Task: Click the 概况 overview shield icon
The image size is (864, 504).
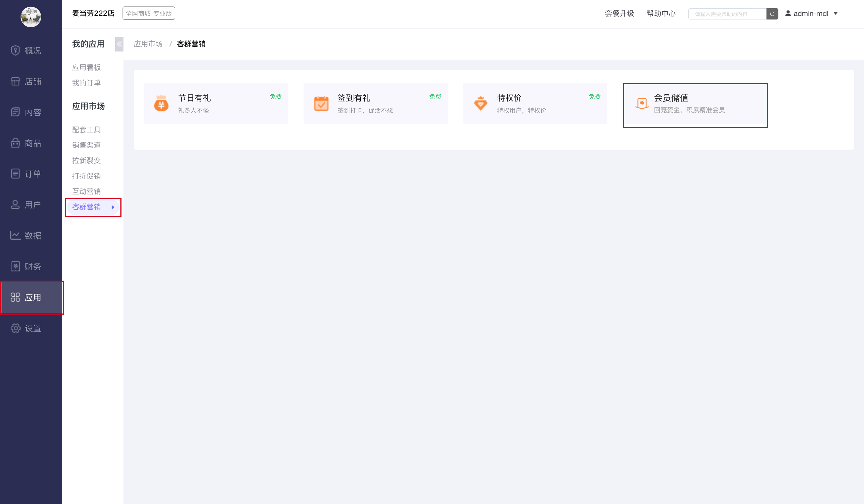Action: [15, 50]
